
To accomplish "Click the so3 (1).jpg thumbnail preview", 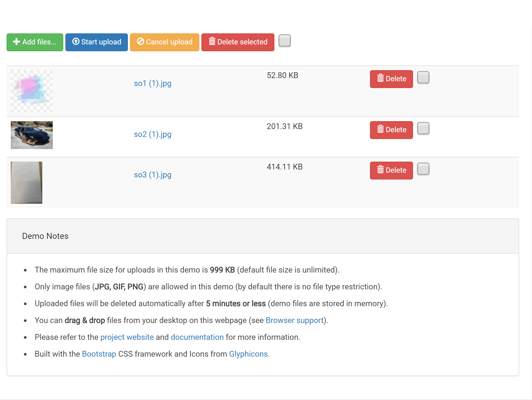I will click(27, 182).
